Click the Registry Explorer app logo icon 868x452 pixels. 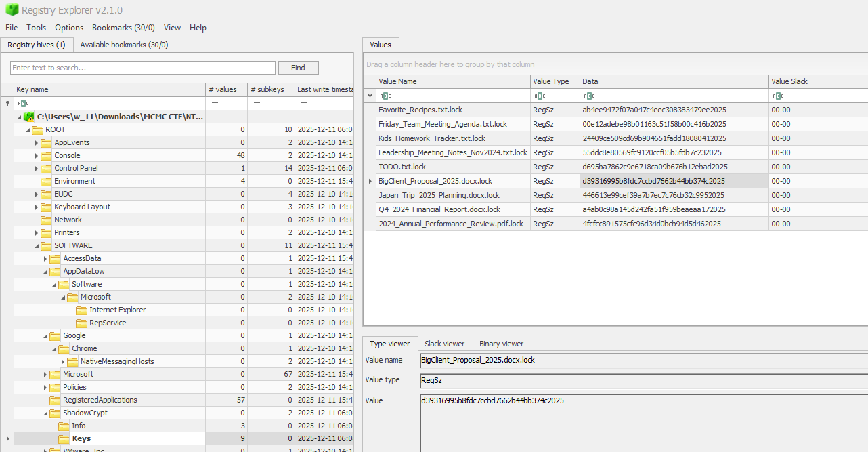click(12, 10)
